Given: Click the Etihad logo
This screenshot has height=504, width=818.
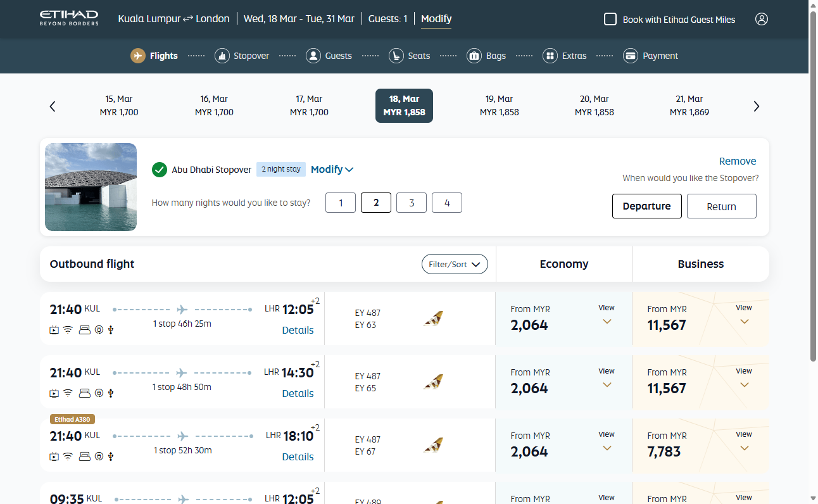Looking at the screenshot, I should tap(68, 18).
